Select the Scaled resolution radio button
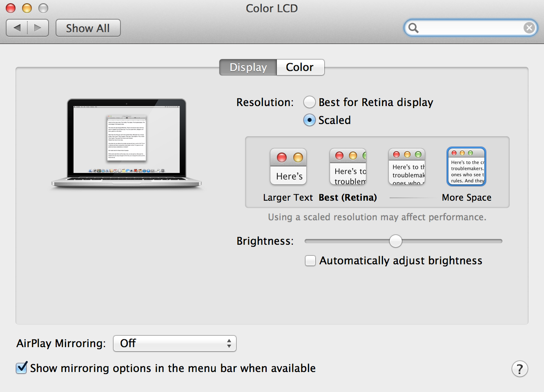This screenshot has width=544, height=392. tap(310, 120)
